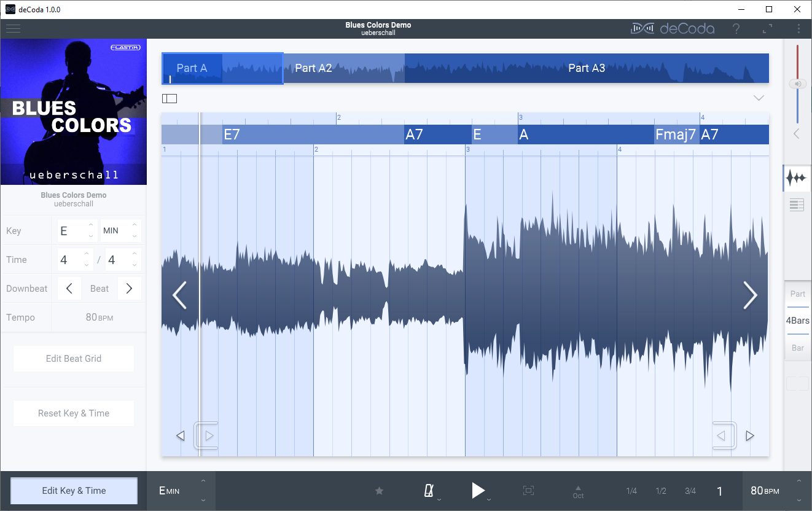Screen dimensions: 812x511
Task: Click the Edit Key & Time button
Action: tap(74, 491)
